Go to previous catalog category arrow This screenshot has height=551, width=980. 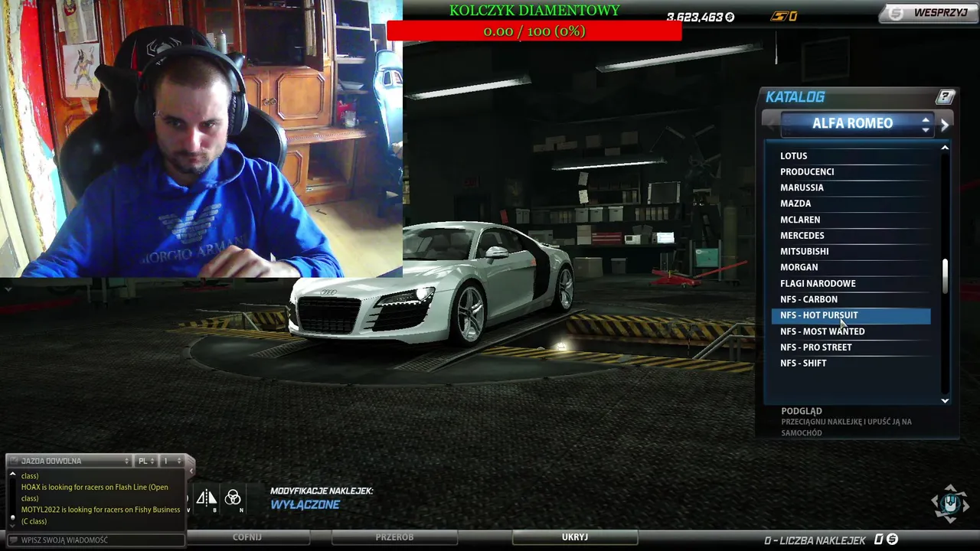click(x=771, y=124)
